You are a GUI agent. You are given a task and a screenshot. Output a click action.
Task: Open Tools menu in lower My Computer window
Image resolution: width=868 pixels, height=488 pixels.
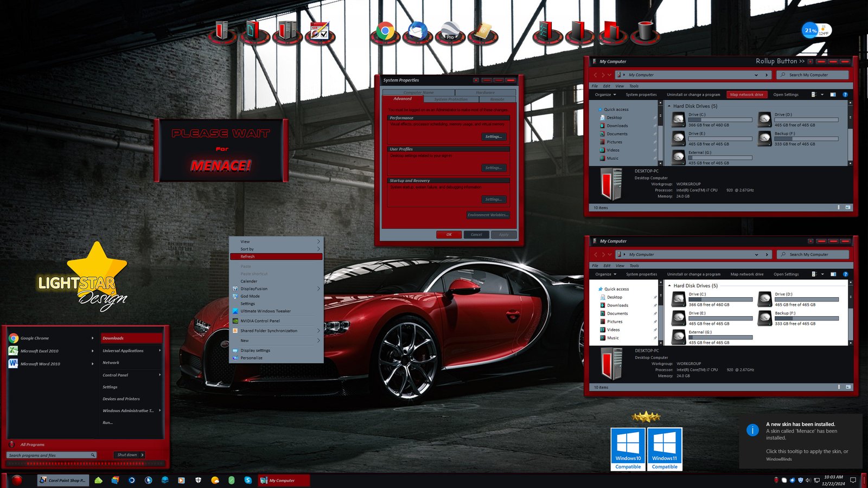pos(634,266)
